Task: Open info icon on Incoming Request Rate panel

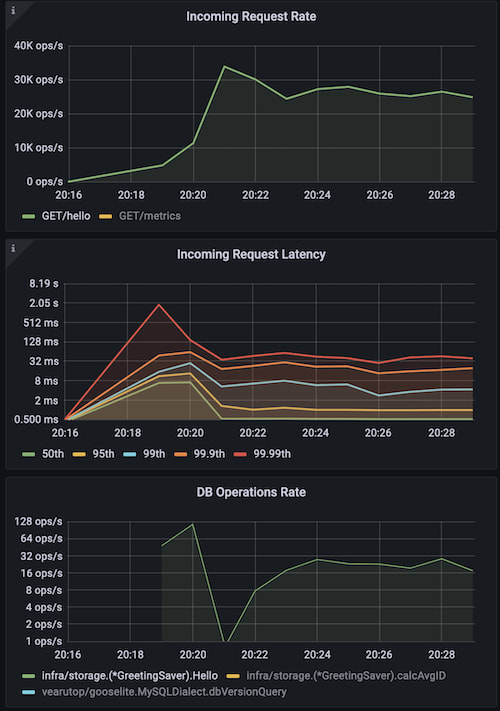Action: [x=13, y=10]
